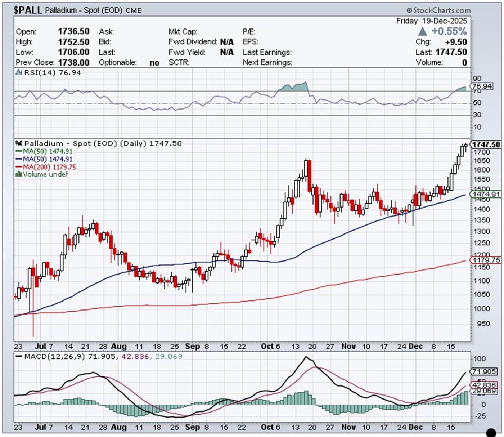Click the green up-triangle change indicator
504x437 pixels.
coord(423,31)
